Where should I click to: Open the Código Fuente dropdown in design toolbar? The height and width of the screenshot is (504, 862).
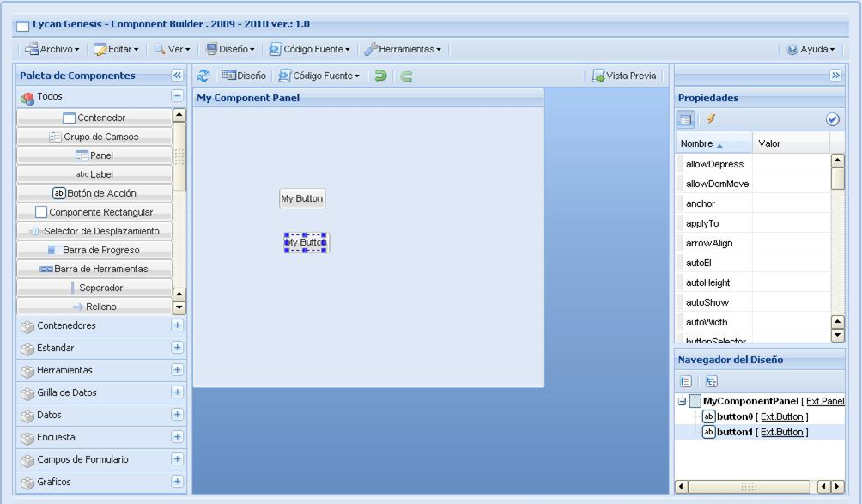[x=319, y=76]
